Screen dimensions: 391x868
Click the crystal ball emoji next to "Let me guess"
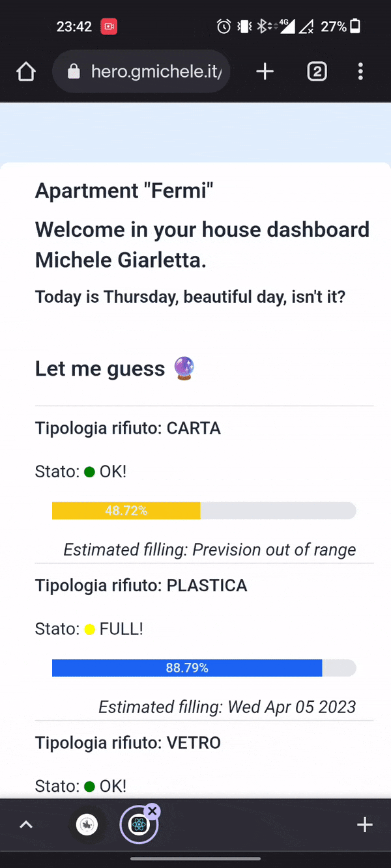tap(185, 369)
